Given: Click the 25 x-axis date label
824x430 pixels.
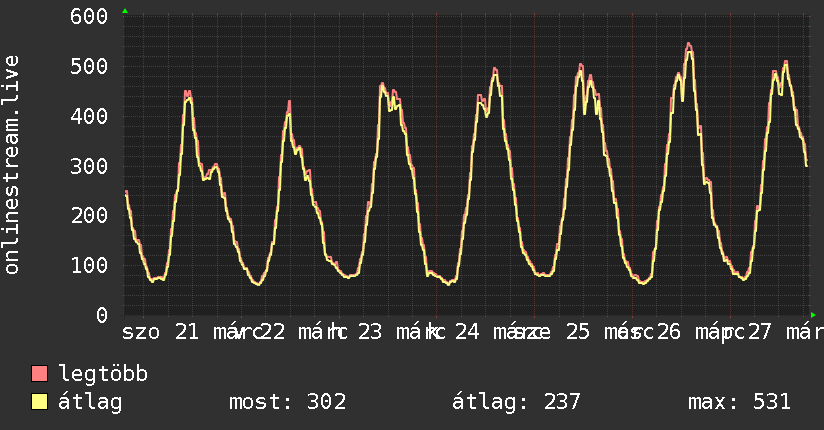Looking at the screenshot, I should [x=578, y=332].
